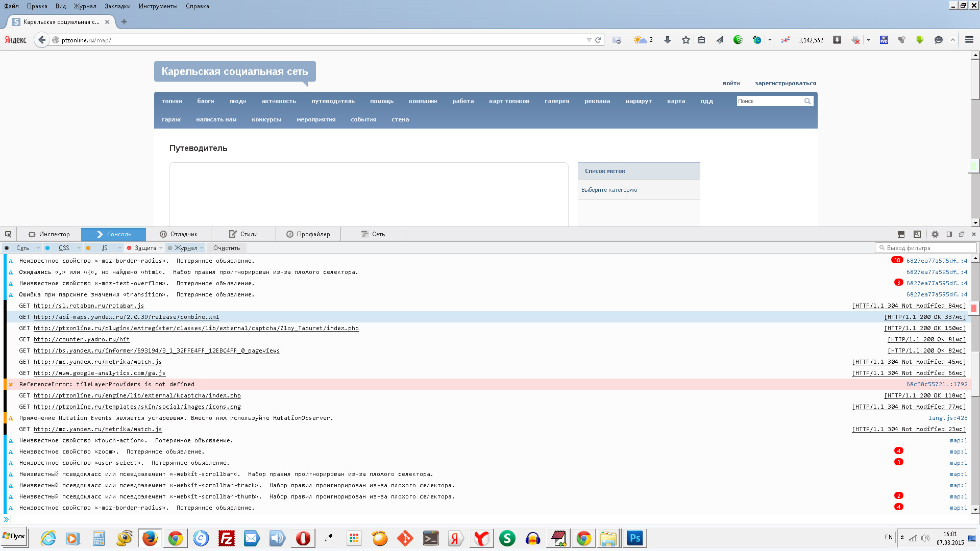Open devtools settings gear

935,234
